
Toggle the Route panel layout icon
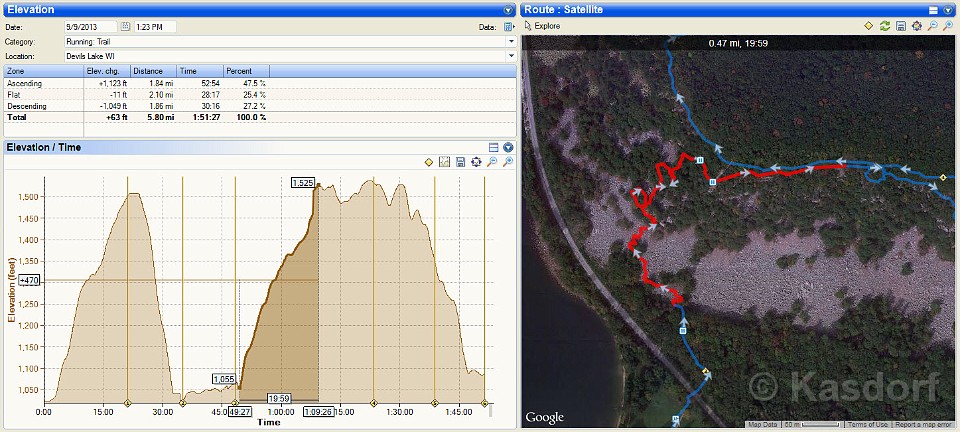click(x=933, y=9)
